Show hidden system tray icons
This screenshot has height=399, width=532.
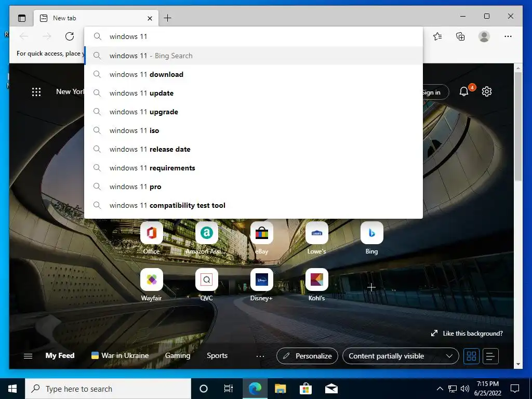tap(440, 389)
